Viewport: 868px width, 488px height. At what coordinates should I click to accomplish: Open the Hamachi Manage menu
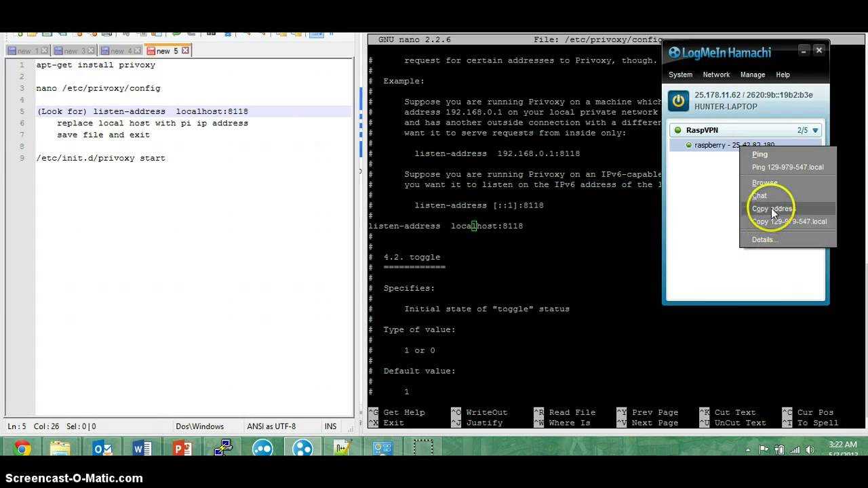pos(752,75)
